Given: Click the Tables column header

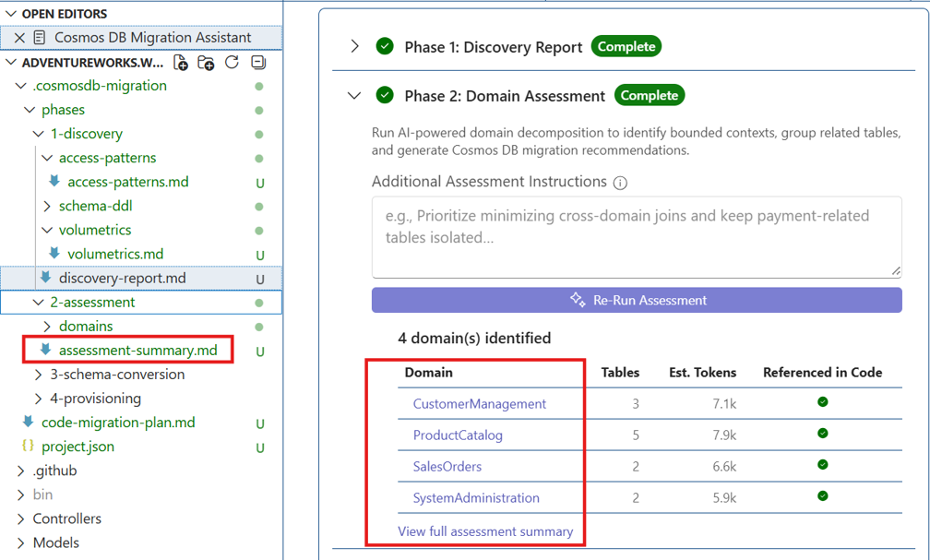Looking at the screenshot, I should tap(620, 373).
